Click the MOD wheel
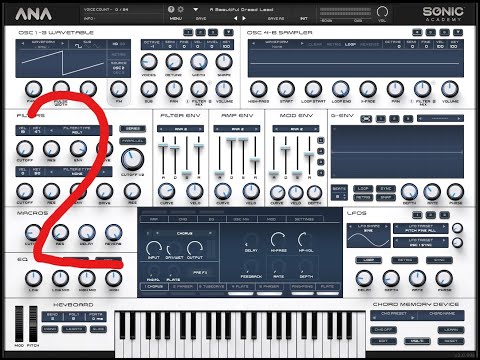The image size is (480, 360). point(19,323)
